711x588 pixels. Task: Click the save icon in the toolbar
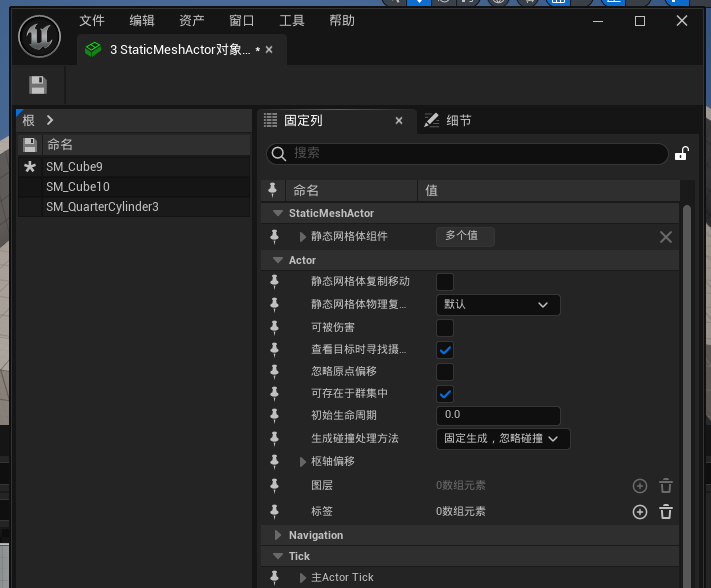(x=38, y=85)
